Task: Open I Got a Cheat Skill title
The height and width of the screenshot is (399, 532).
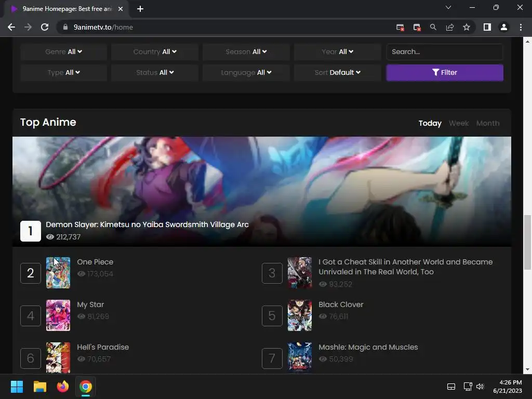Action: point(405,267)
